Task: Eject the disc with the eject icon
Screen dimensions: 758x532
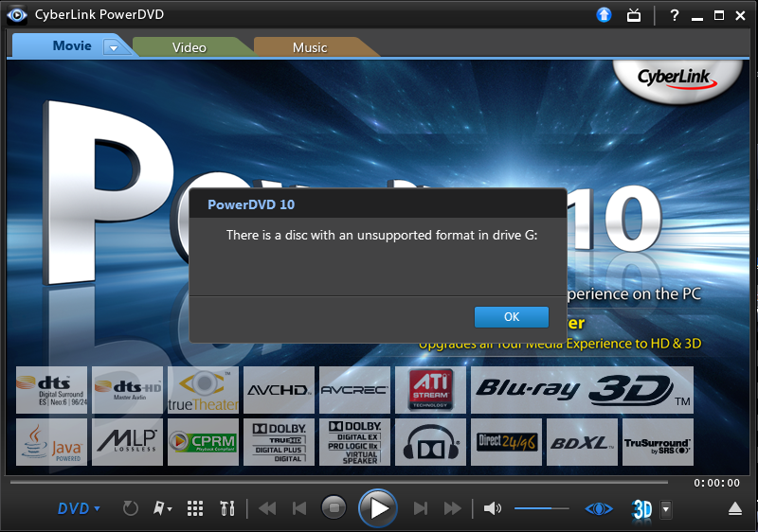Action: tap(735, 508)
